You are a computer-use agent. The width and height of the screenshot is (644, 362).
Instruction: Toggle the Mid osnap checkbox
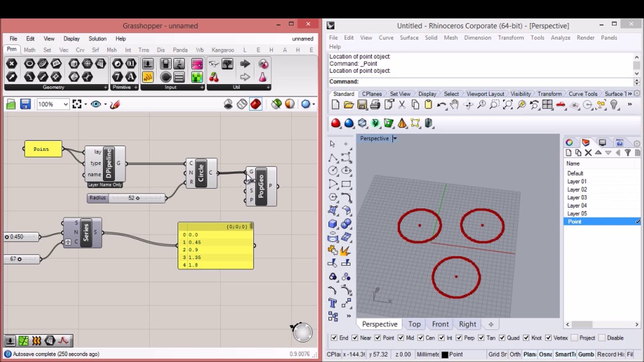point(401,338)
